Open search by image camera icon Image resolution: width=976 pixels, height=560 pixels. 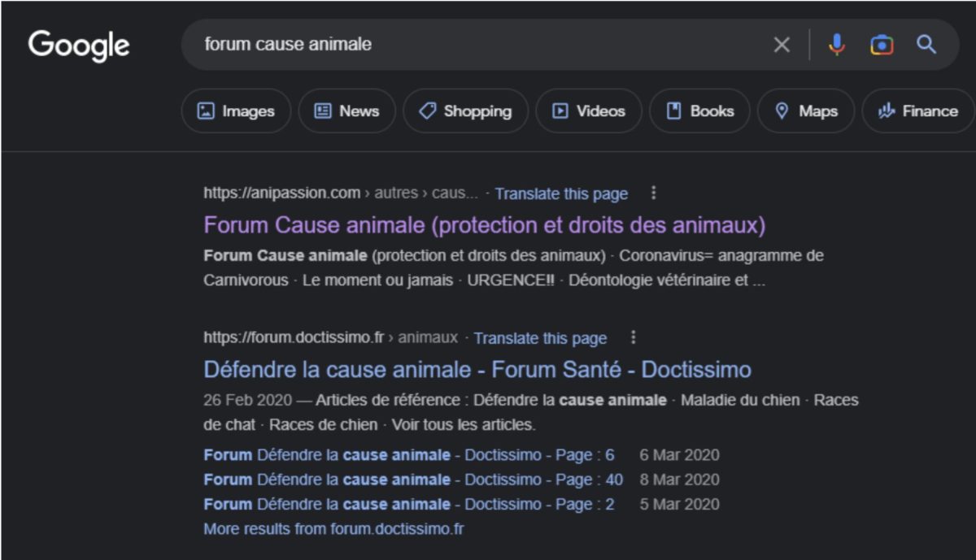pos(882,45)
